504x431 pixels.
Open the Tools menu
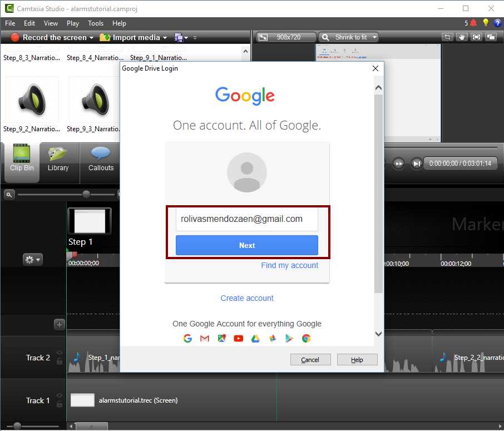95,23
